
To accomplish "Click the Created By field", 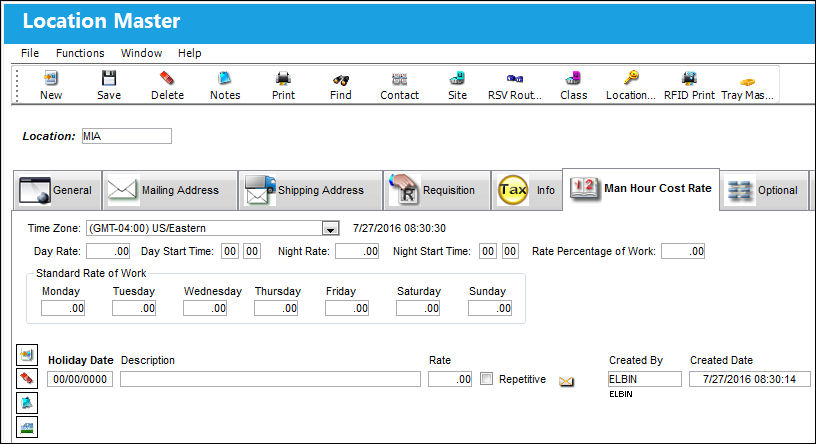I will coord(644,379).
